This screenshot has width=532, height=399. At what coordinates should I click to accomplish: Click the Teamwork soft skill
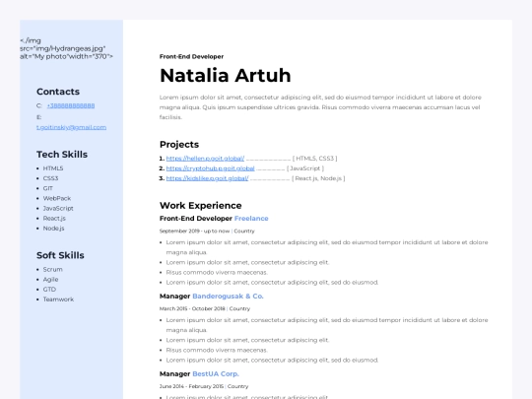[x=58, y=299]
